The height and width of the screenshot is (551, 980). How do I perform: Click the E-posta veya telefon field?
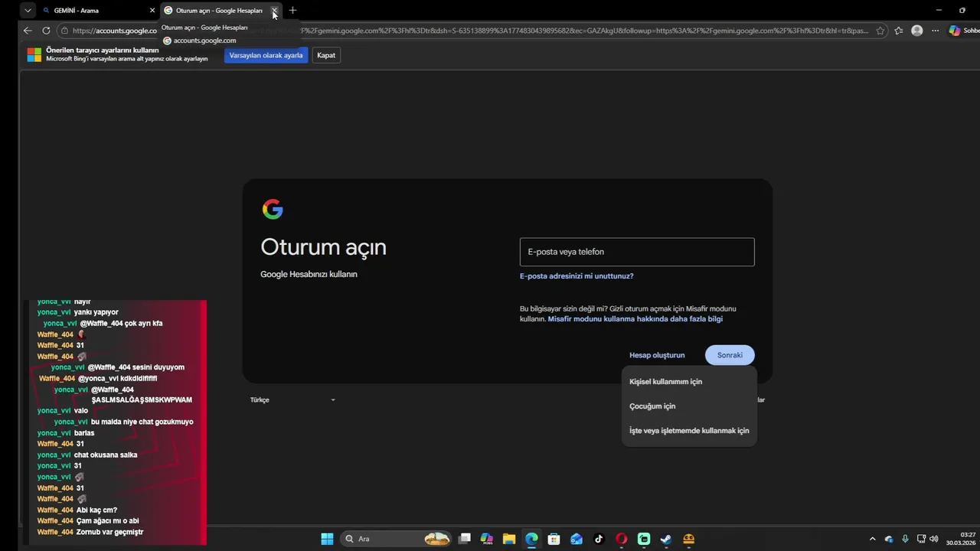coord(637,252)
